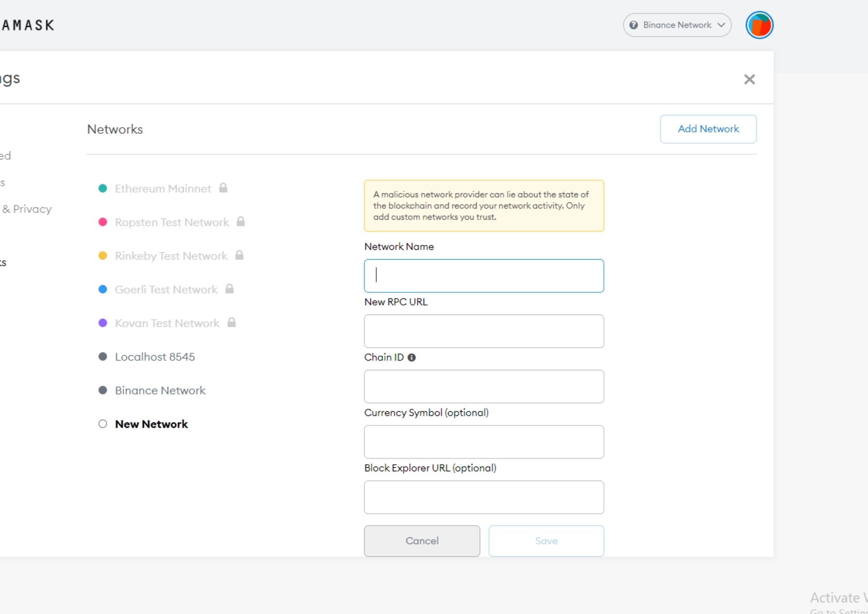Click the lock icon beside Kovan Test Network
Image resolution: width=868 pixels, height=614 pixels.
click(x=231, y=322)
